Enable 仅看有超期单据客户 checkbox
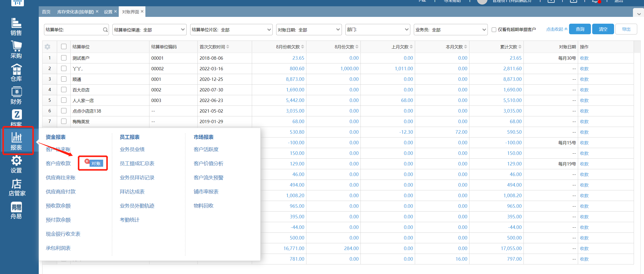Viewport: 644px width, 274px height. [494, 30]
